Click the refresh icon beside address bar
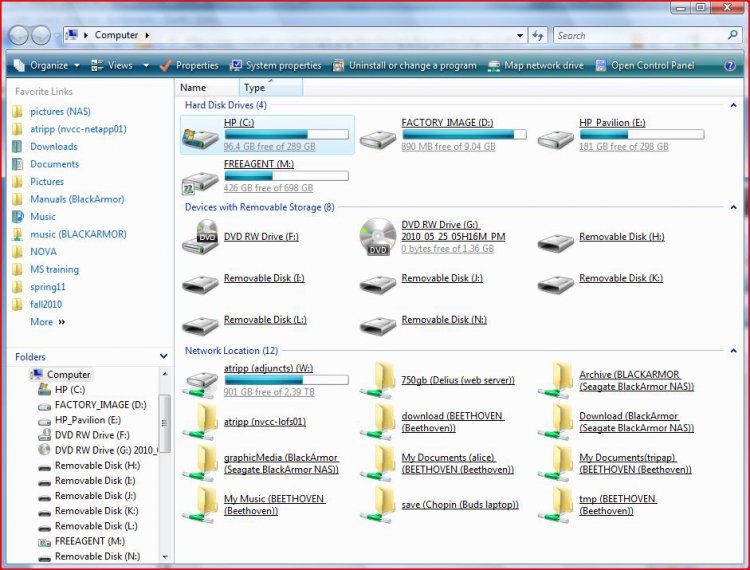750x570 pixels. pos(538,35)
